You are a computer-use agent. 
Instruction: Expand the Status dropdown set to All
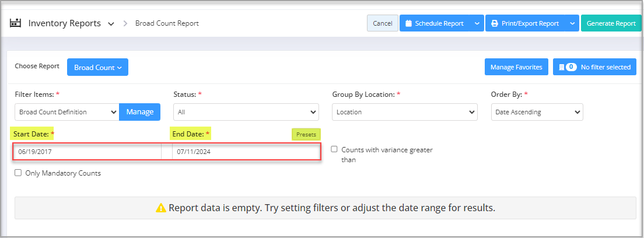coord(246,112)
